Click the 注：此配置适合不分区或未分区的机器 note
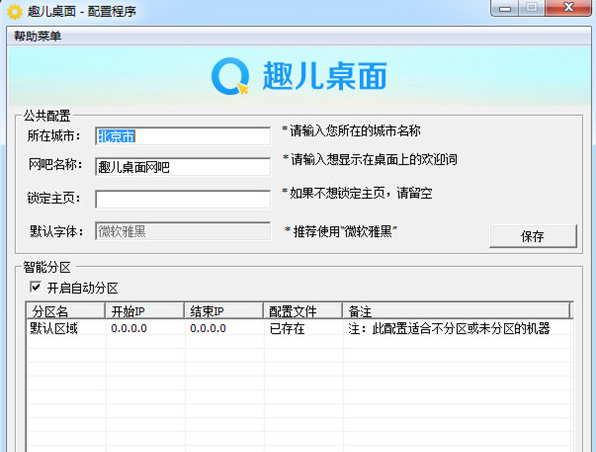596x452 pixels. click(449, 328)
